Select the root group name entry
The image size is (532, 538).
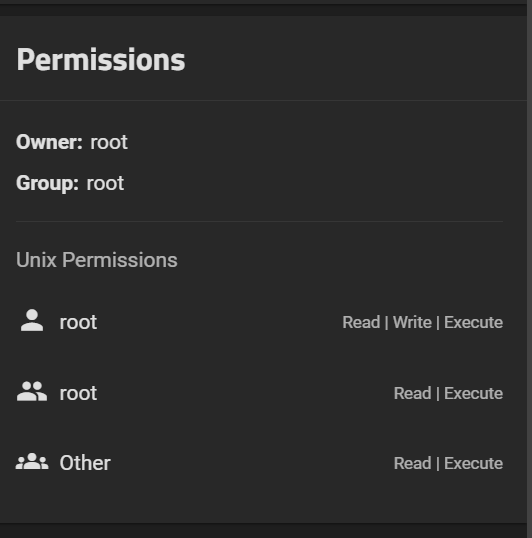(x=78, y=393)
